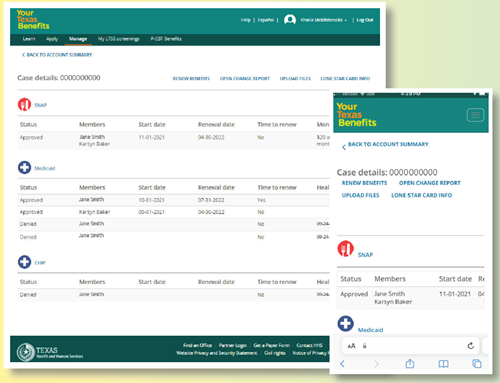Tap the SNAP link in mobile view
Image resolution: width=500 pixels, height=383 pixels.
pyautogui.click(x=365, y=255)
